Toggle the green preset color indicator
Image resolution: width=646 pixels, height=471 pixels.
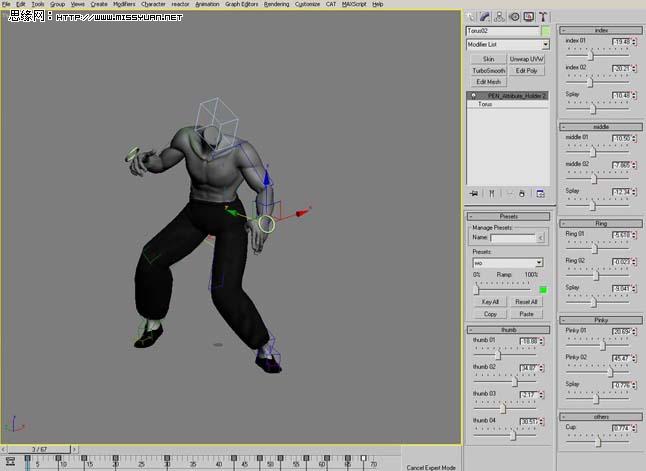click(544, 289)
